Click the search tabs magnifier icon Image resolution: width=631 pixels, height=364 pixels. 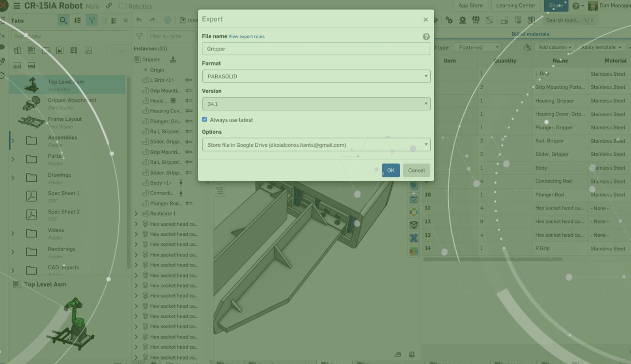pos(63,21)
